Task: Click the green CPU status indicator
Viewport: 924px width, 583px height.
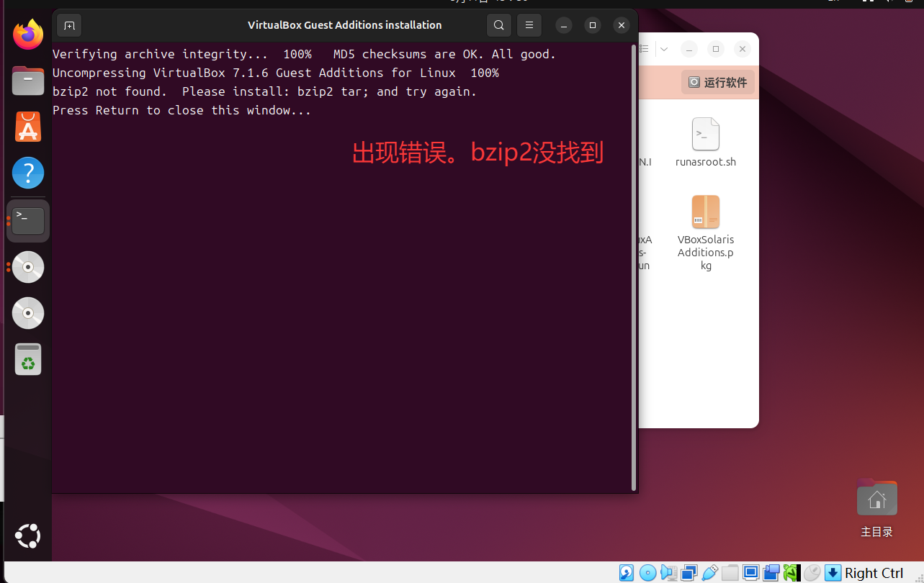Action: pyautogui.click(x=791, y=573)
